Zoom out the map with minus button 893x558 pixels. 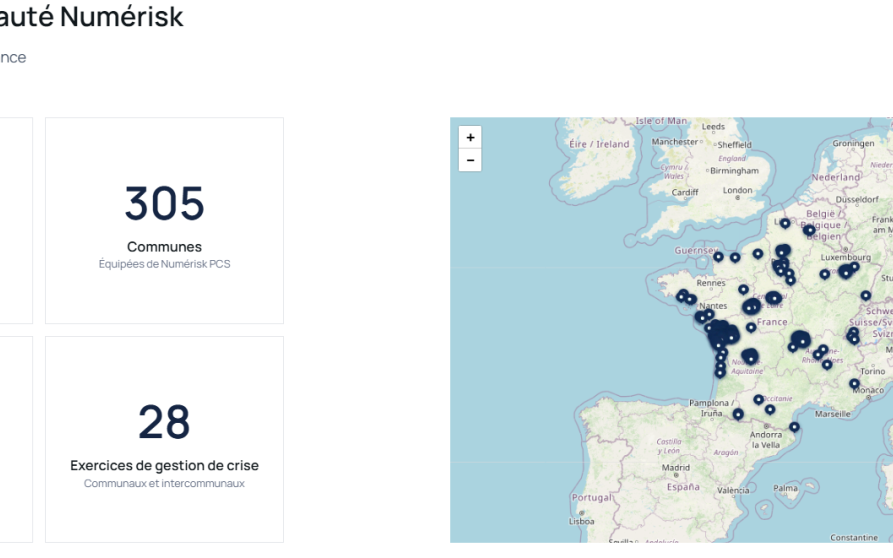click(470, 160)
